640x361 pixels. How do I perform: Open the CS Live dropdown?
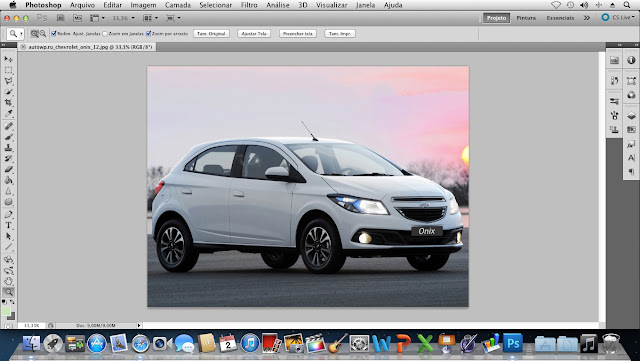[x=619, y=18]
